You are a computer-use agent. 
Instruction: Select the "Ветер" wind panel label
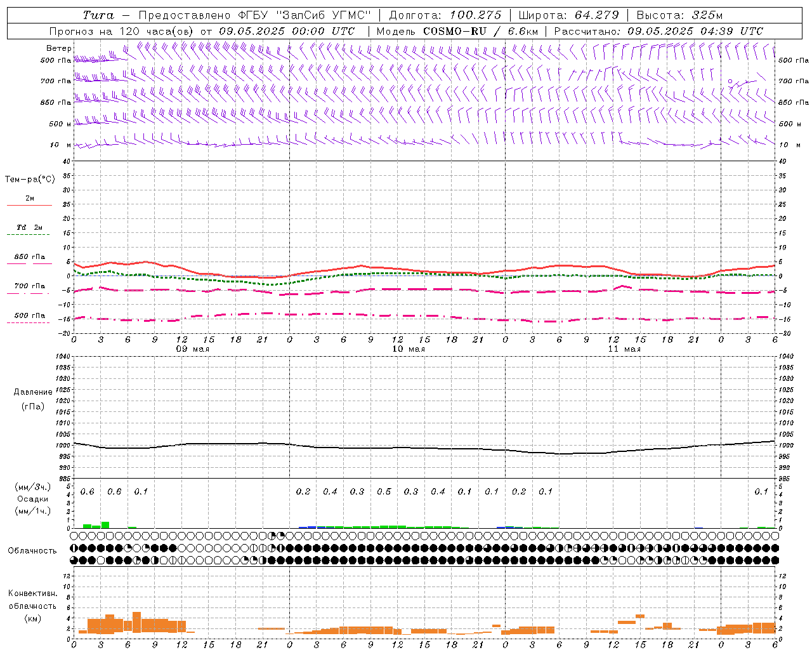(x=59, y=48)
